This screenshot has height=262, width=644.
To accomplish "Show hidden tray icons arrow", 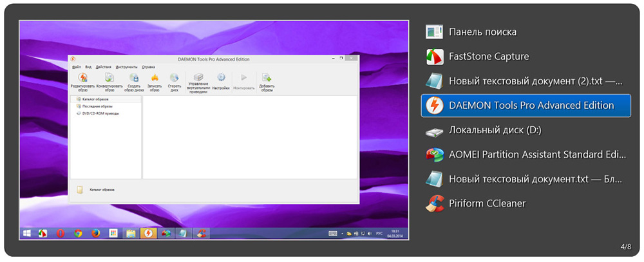I will 342,234.
